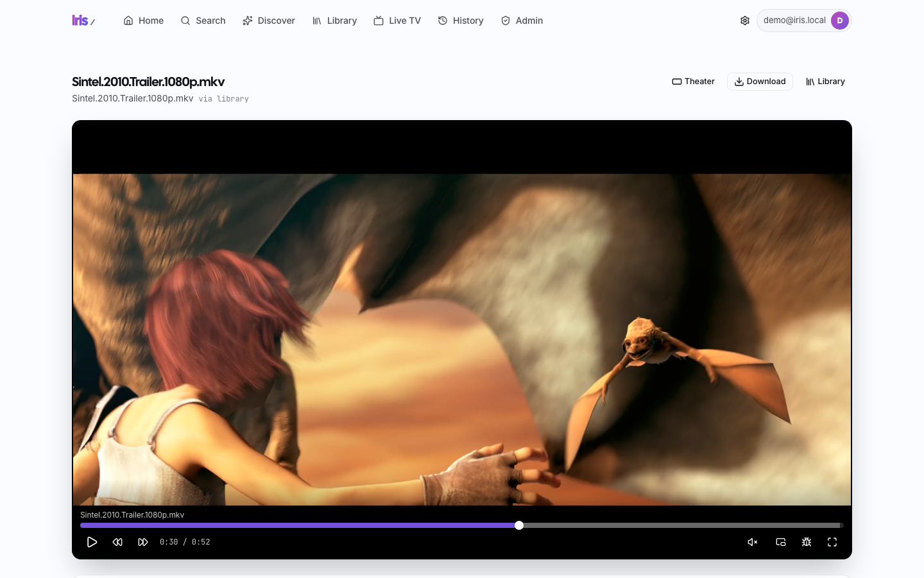Click the 'via library' source label
Viewport: 924px width, 578px height.
(x=223, y=99)
